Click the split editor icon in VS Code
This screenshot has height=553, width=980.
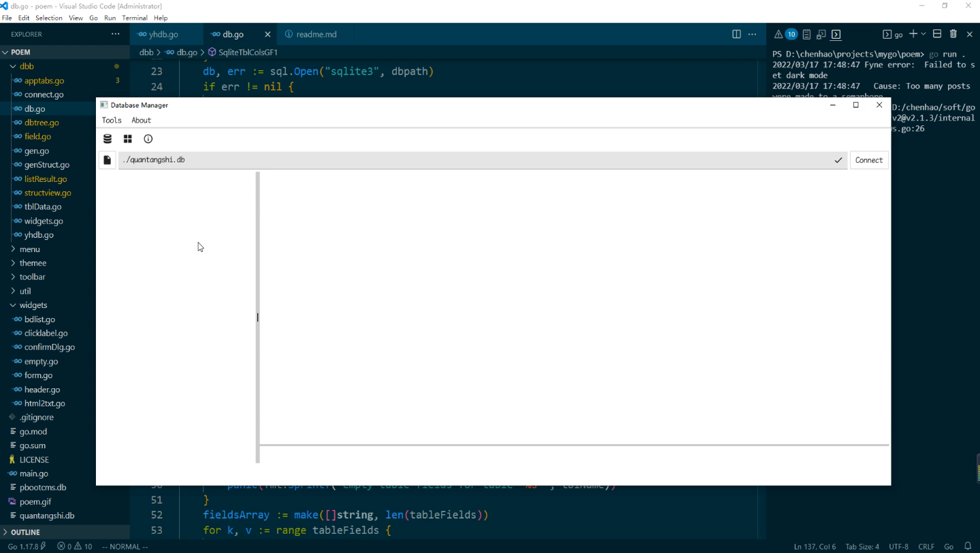[736, 34]
